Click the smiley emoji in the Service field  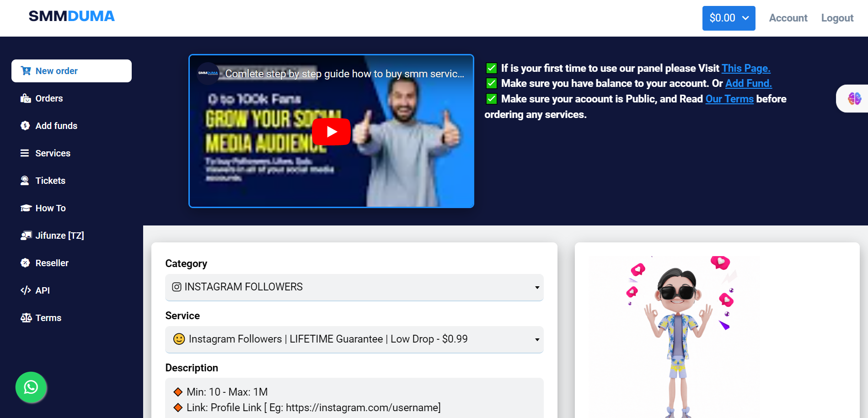[179, 339]
